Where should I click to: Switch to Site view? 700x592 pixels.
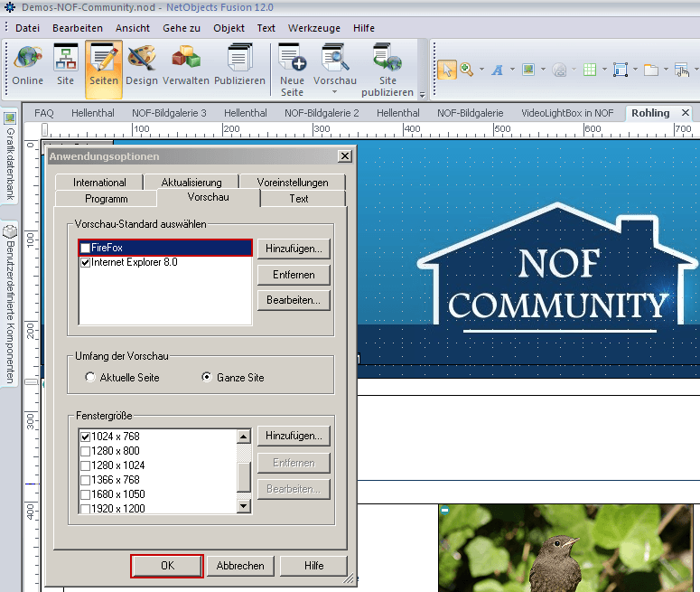[x=65, y=65]
